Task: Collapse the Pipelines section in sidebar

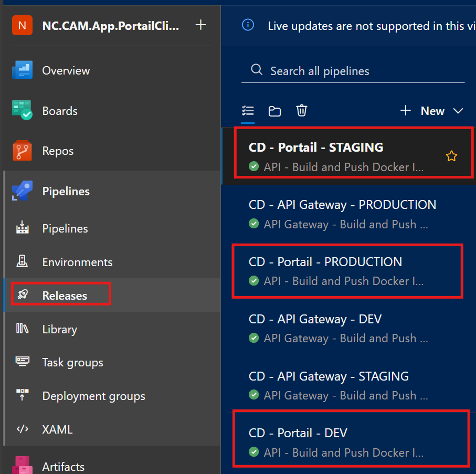Action: coord(66,191)
